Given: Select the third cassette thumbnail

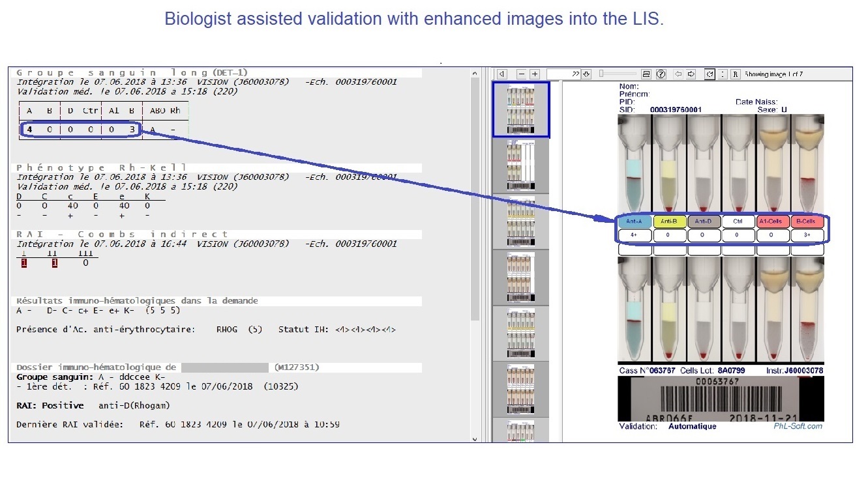Looking at the screenshot, I should 520,222.
